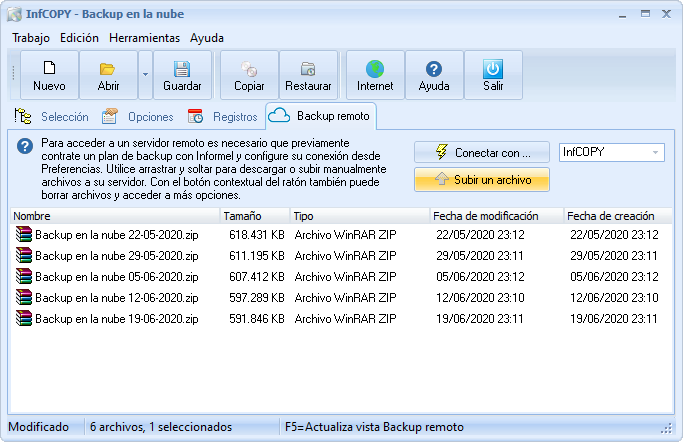Click the blue help icon beside the info text
Viewport: 683px width, 442px height.
[25, 146]
